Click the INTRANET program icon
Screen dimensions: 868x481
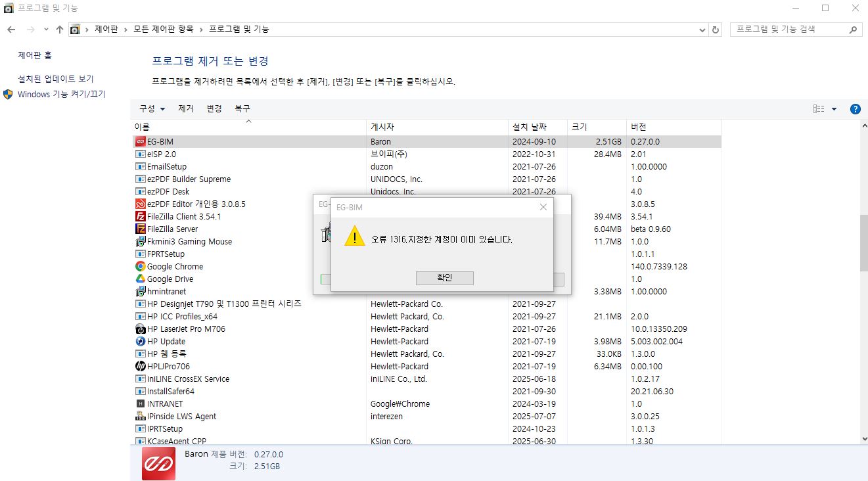click(140, 403)
